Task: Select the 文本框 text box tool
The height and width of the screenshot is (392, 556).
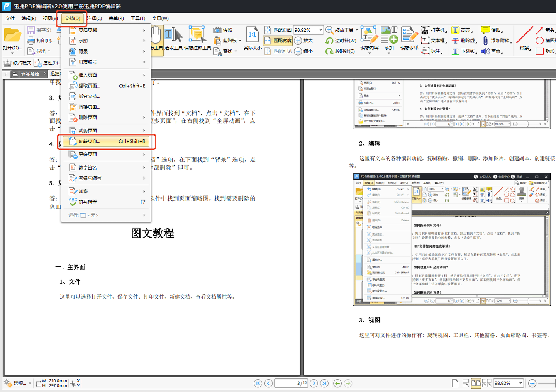Action: [x=434, y=41]
